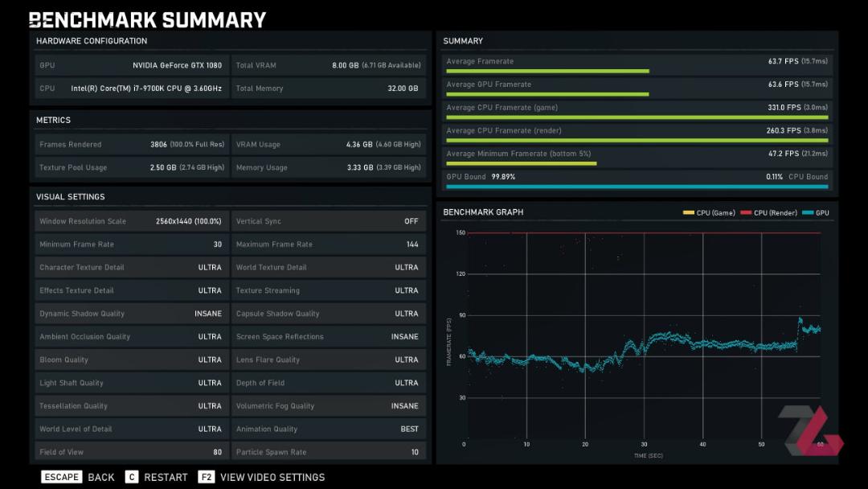
Task: Select the RESTART label
Action: 166,478
